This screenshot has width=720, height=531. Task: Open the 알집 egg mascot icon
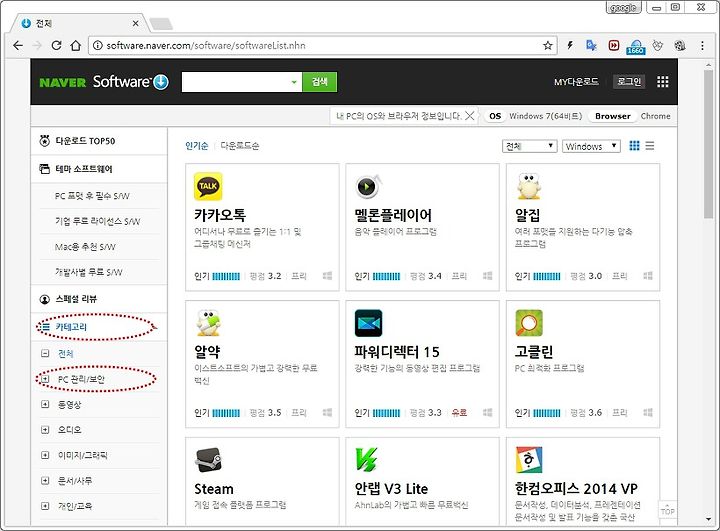click(529, 186)
